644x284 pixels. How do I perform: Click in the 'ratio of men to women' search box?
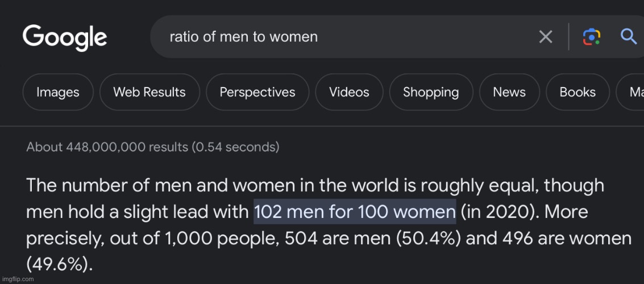[x=341, y=38]
